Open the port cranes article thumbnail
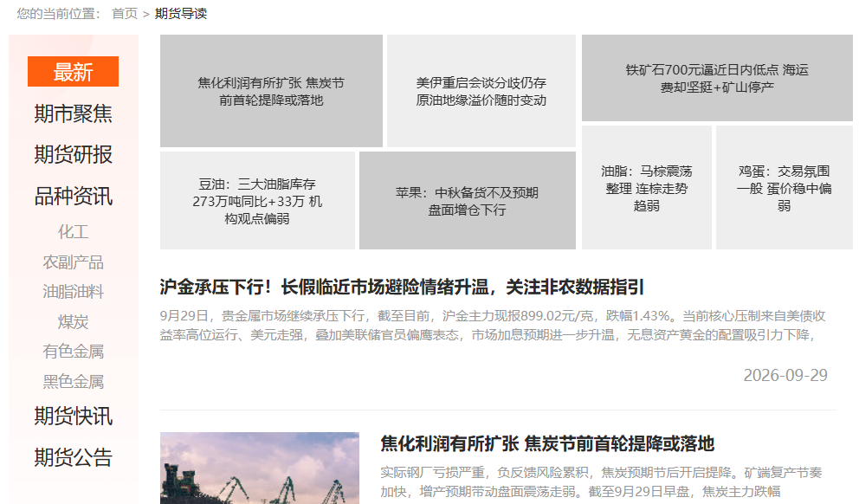 point(260,468)
